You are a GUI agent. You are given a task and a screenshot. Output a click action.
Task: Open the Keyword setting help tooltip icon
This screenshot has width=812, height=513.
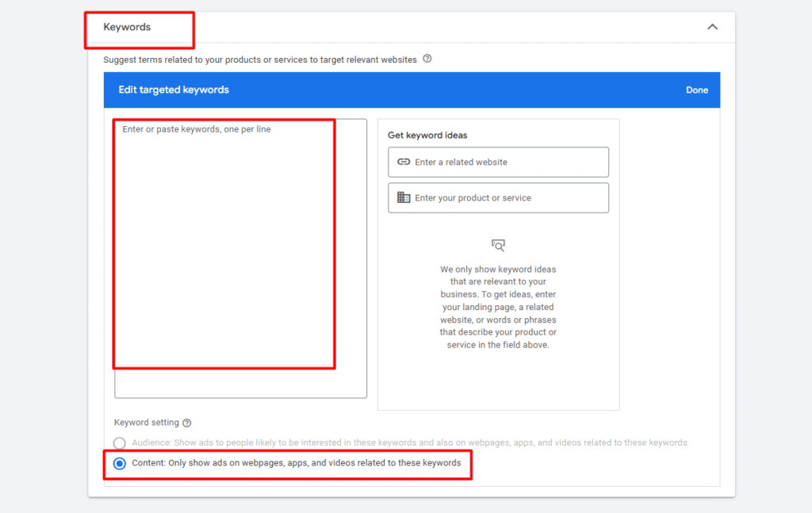[x=187, y=423]
